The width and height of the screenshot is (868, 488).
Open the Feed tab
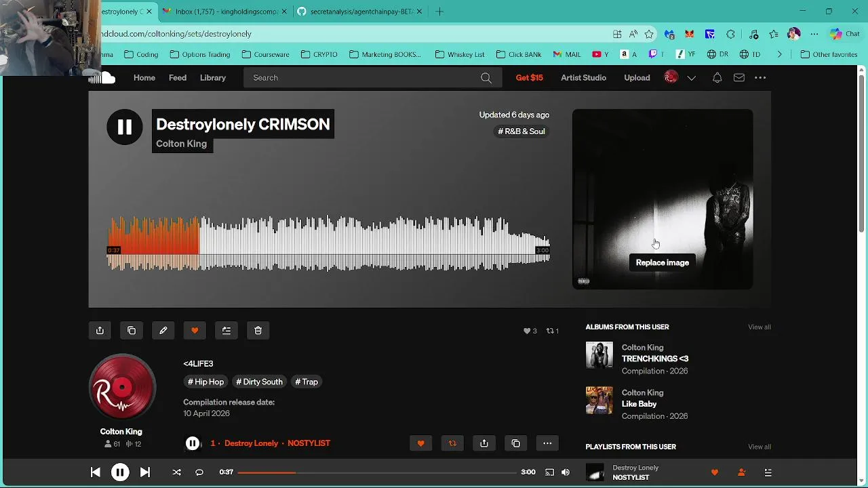[178, 78]
